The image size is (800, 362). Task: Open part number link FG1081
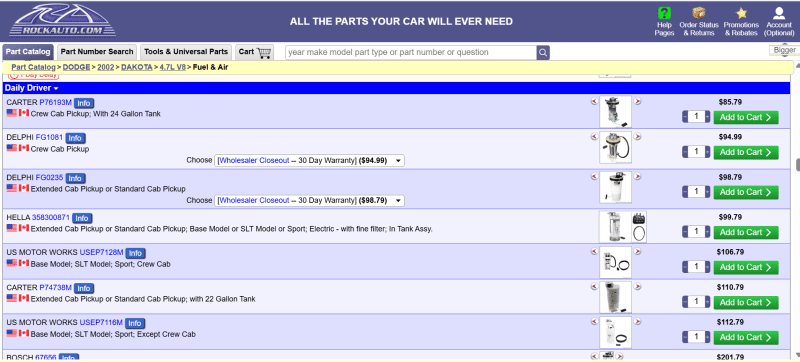(x=49, y=138)
